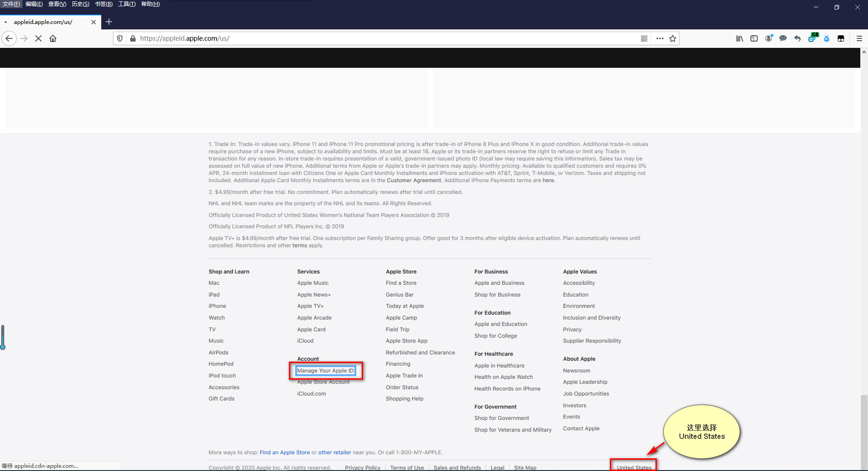This screenshot has height=471, width=868.
Task: Open the Contact Apple link
Action: point(581,429)
